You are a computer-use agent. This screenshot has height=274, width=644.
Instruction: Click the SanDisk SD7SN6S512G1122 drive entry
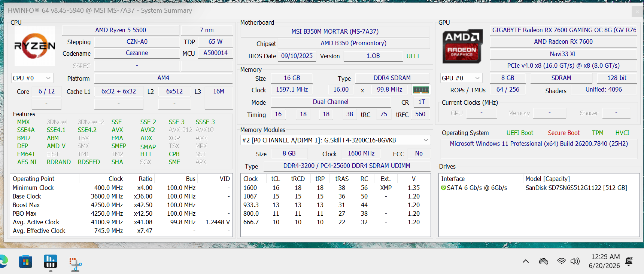click(576, 188)
